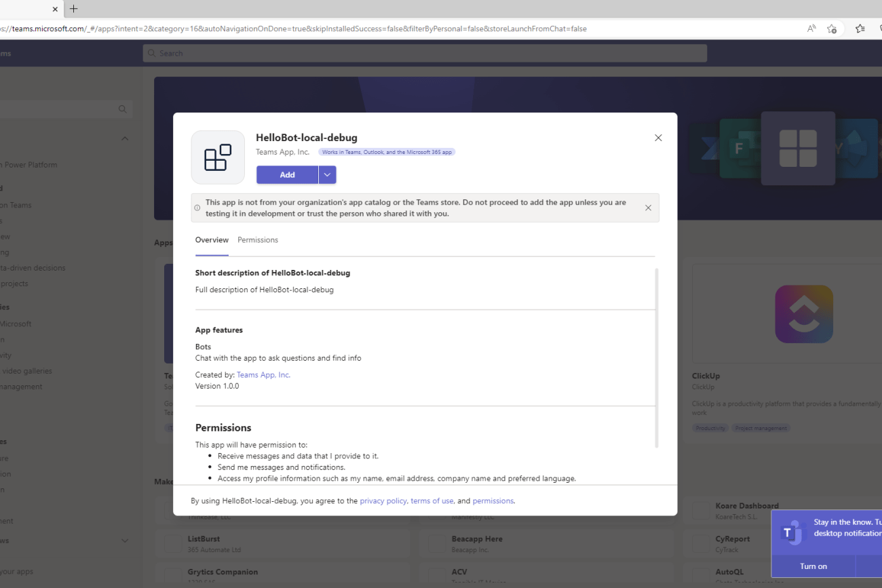
Task: Close the HelloBot-local-debug dialog
Action: pos(658,138)
